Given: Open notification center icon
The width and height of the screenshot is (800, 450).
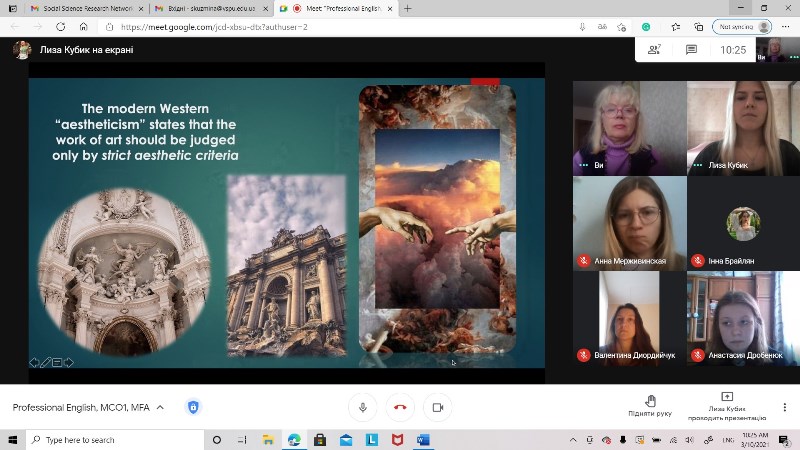Looking at the screenshot, I should 784,440.
